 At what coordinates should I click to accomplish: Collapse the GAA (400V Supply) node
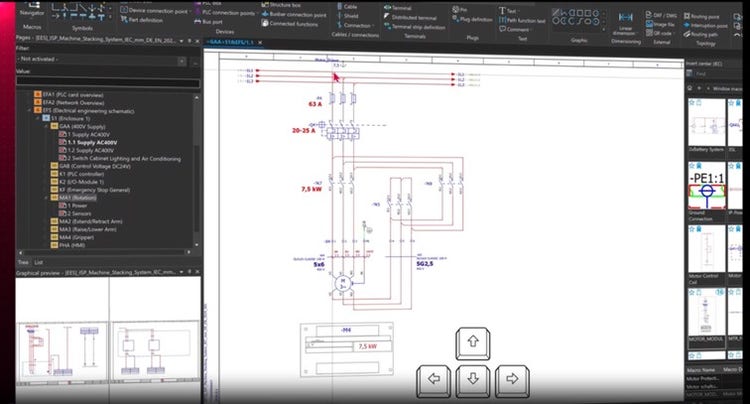point(47,126)
